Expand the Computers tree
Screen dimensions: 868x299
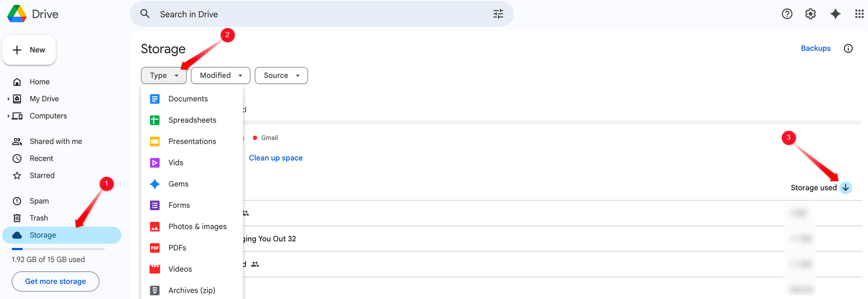[x=8, y=116]
